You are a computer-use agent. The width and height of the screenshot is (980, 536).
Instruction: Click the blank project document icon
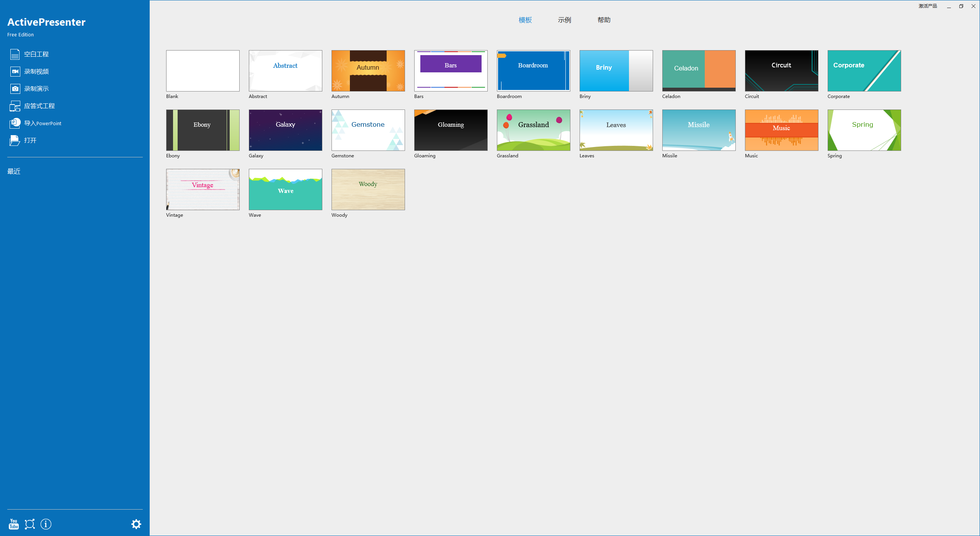click(x=15, y=54)
